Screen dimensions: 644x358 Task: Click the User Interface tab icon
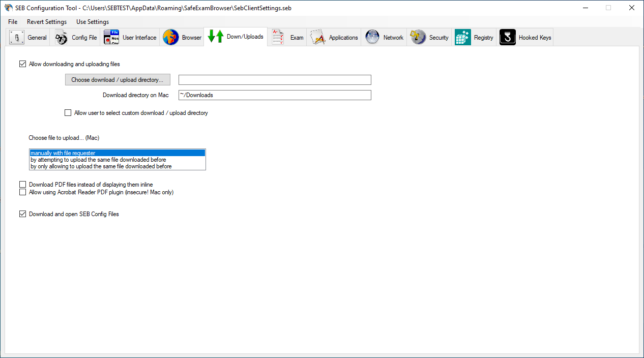pyautogui.click(x=111, y=38)
